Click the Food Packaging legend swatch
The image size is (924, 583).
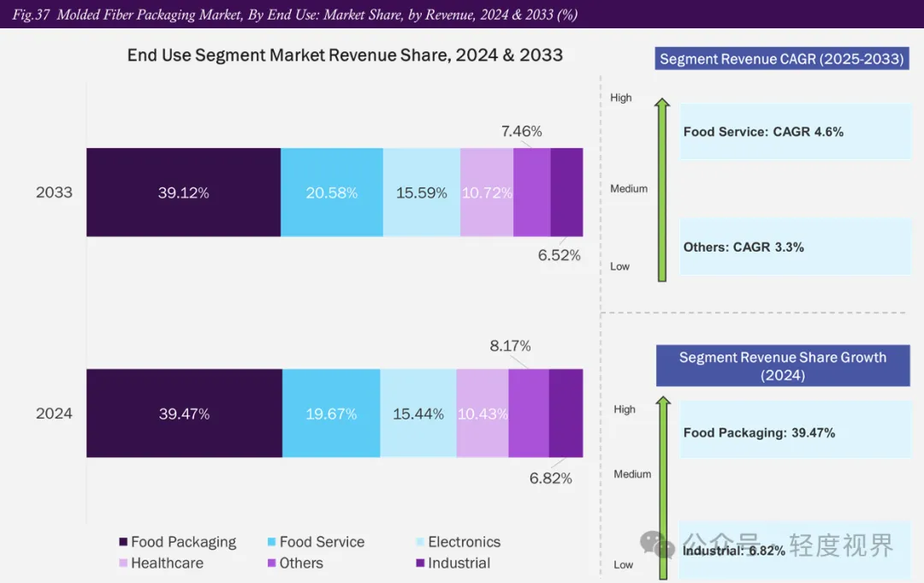point(123,542)
